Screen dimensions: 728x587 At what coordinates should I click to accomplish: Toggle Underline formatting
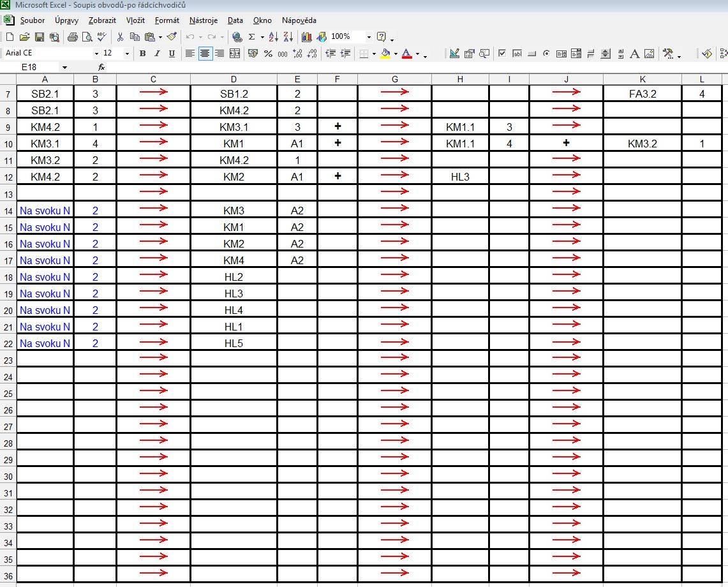click(172, 54)
